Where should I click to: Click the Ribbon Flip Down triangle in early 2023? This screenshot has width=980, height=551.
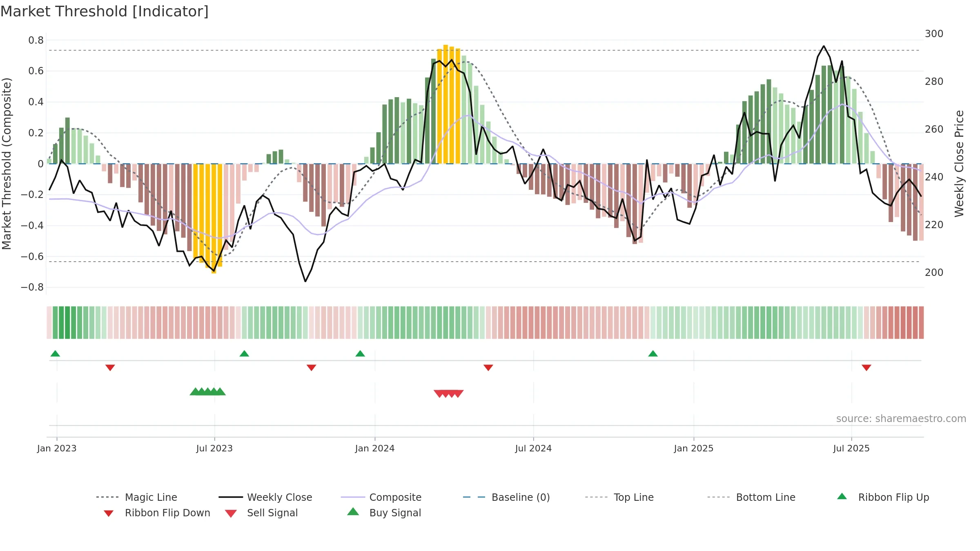(110, 368)
